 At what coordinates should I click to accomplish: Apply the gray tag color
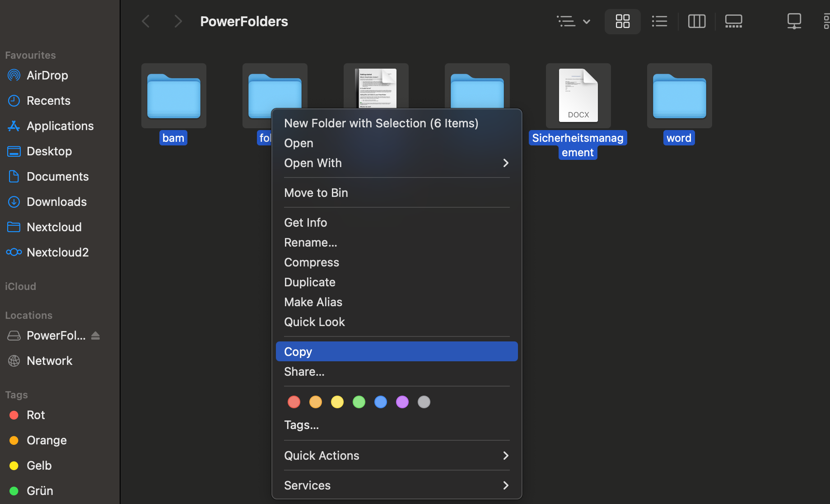(424, 402)
